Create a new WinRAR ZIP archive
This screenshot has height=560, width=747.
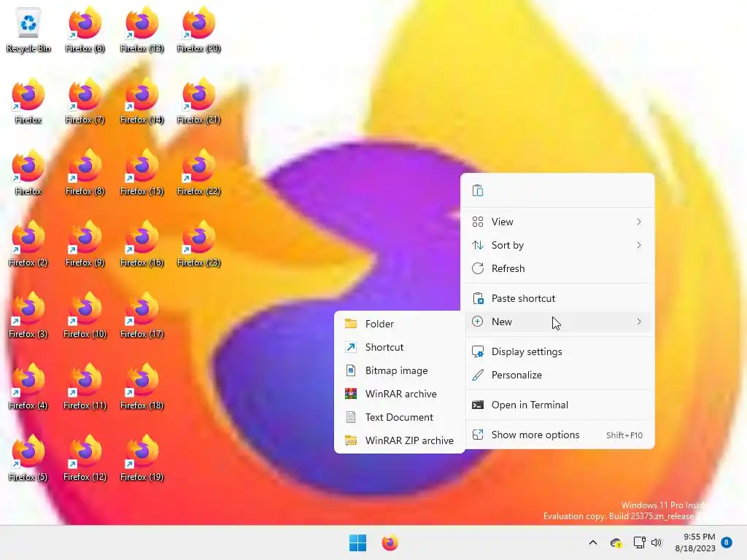(400, 440)
